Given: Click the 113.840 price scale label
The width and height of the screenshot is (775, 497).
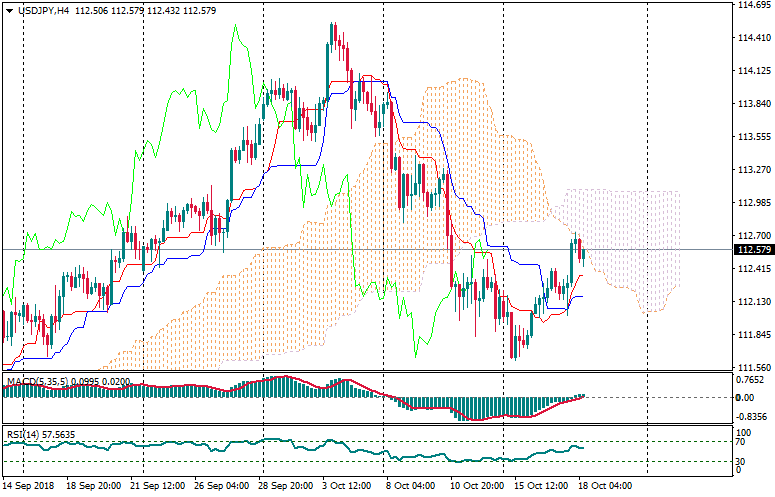Looking at the screenshot, I should pyautogui.click(x=752, y=104).
